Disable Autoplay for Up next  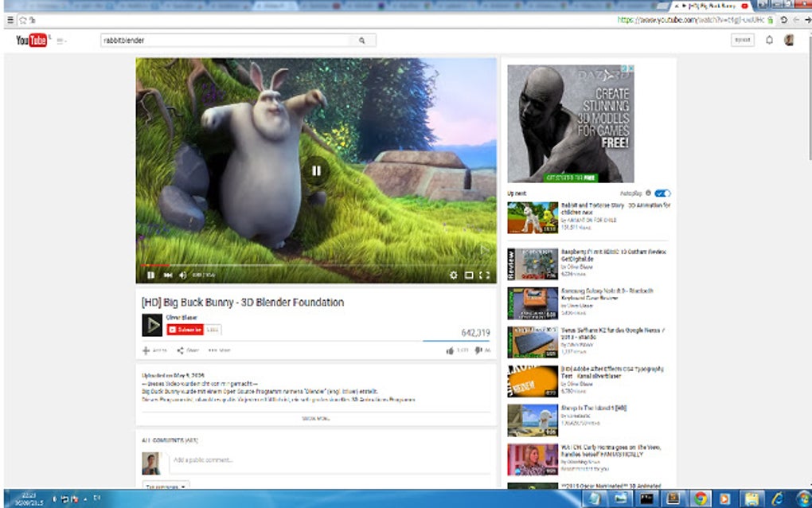point(663,193)
